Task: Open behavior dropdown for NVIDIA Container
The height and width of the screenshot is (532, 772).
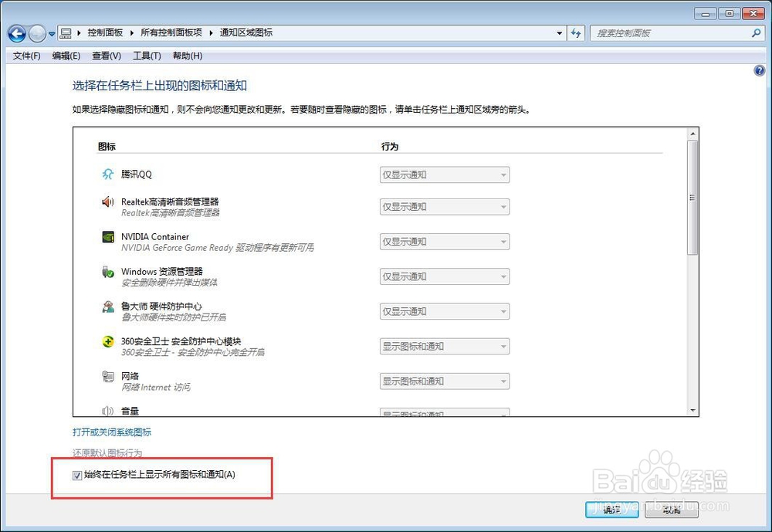Action: [445, 242]
